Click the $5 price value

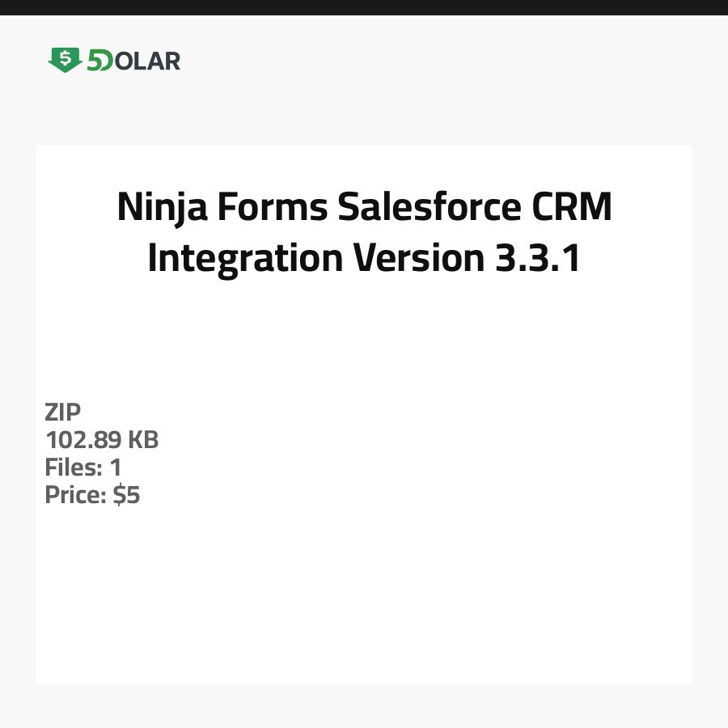click(x=127, y=495)
